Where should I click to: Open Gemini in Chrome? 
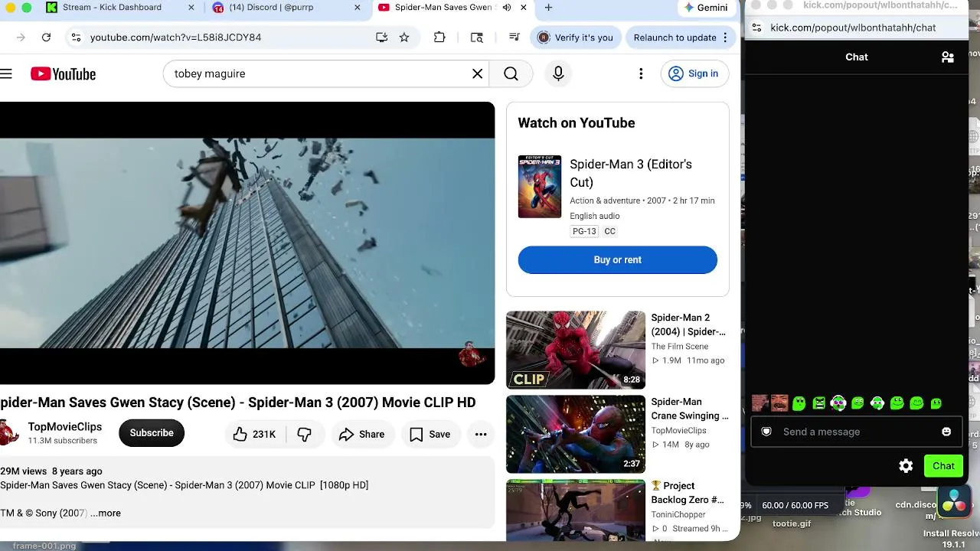[706, 8]
